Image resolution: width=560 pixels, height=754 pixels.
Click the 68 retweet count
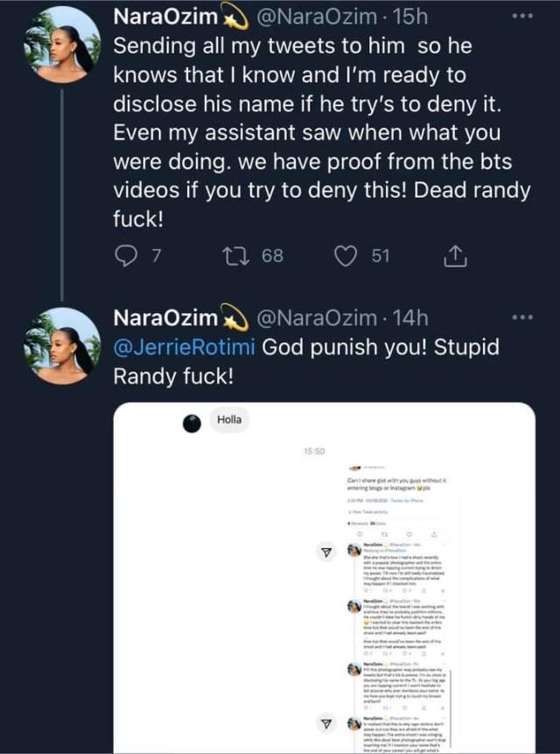pyautogui.click(x=272, y=256)
